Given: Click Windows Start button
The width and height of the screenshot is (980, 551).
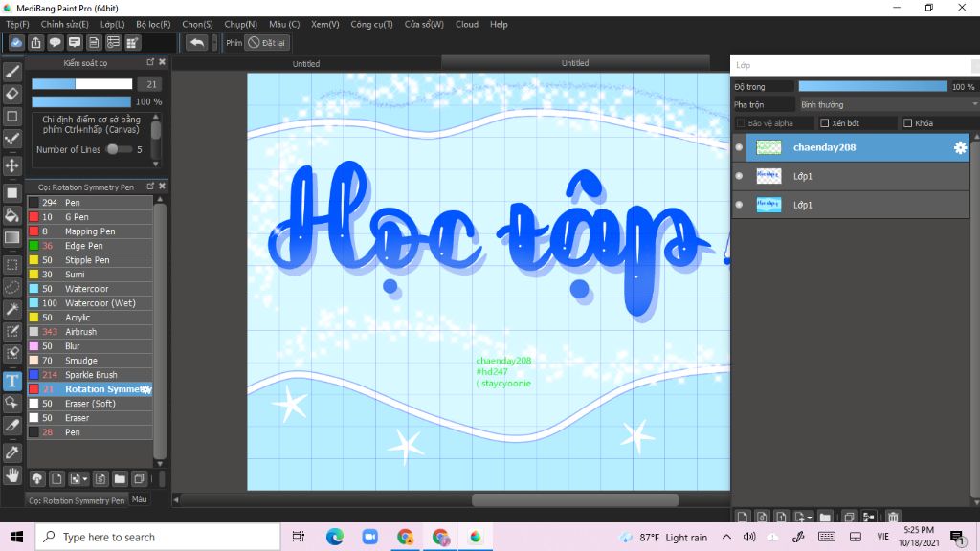Looking at the screenshot, I should pos(17,537).
